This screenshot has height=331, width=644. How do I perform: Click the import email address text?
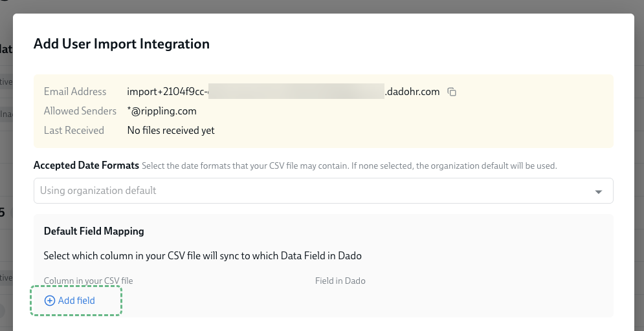pos(167,92)
